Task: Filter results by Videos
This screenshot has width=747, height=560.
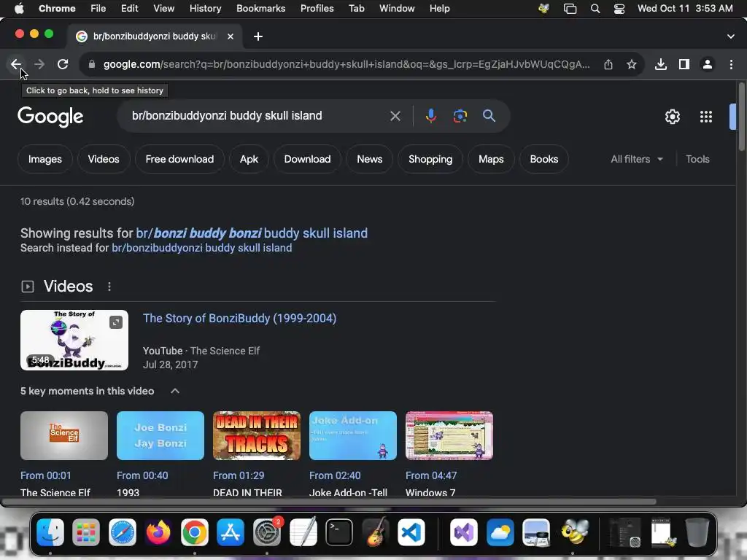Action: [104, 159]
